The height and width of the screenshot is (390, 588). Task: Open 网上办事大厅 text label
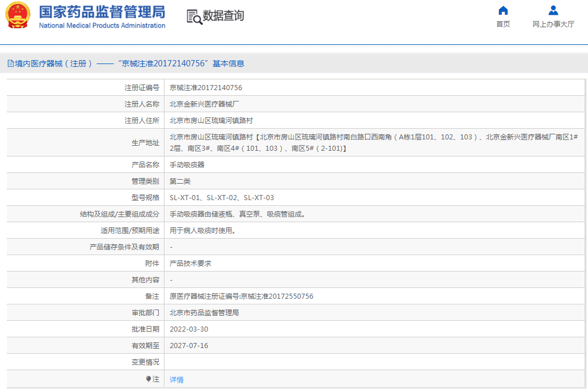pos(553,24)
